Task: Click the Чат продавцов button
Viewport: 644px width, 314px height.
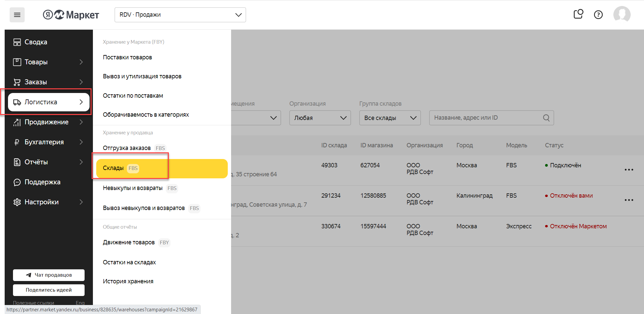Action: point(49,275)
